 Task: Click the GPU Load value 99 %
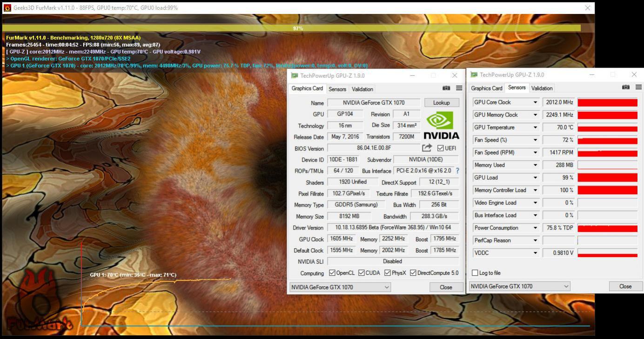pyautogui.click(x=559, y=178)
